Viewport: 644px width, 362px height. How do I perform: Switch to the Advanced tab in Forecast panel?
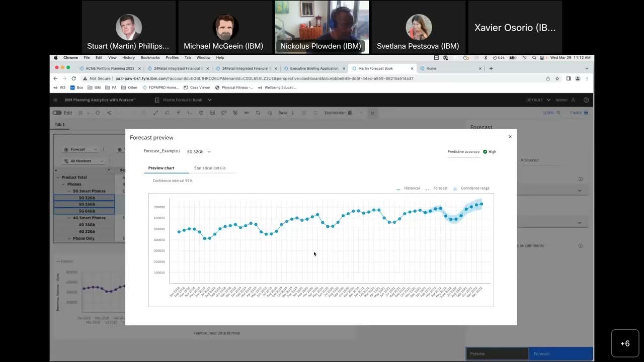(x=529, y=160)
